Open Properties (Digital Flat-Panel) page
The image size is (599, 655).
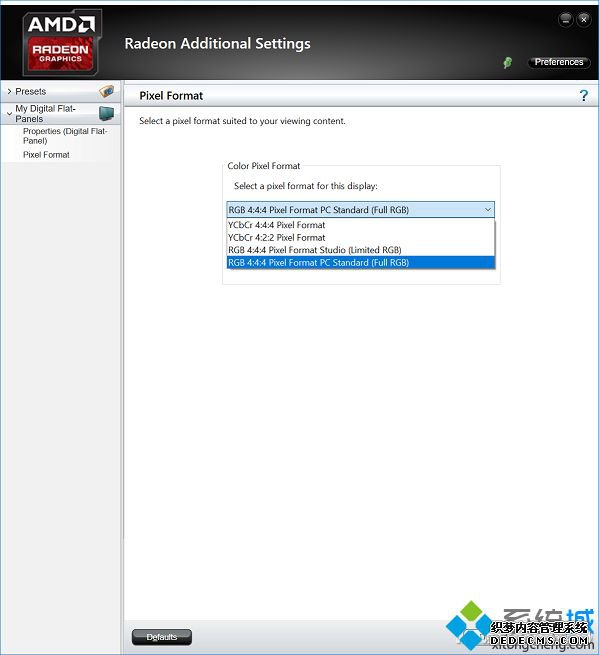(x=65, y=136)
